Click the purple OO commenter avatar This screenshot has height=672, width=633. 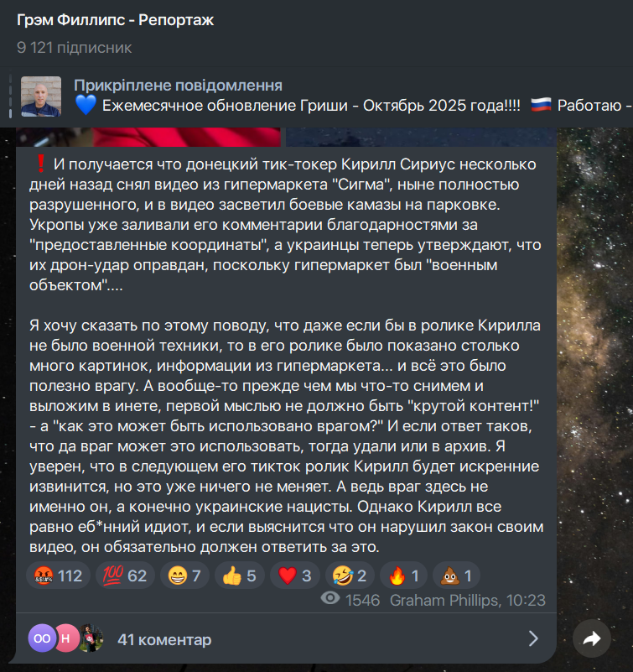point(42,638)
